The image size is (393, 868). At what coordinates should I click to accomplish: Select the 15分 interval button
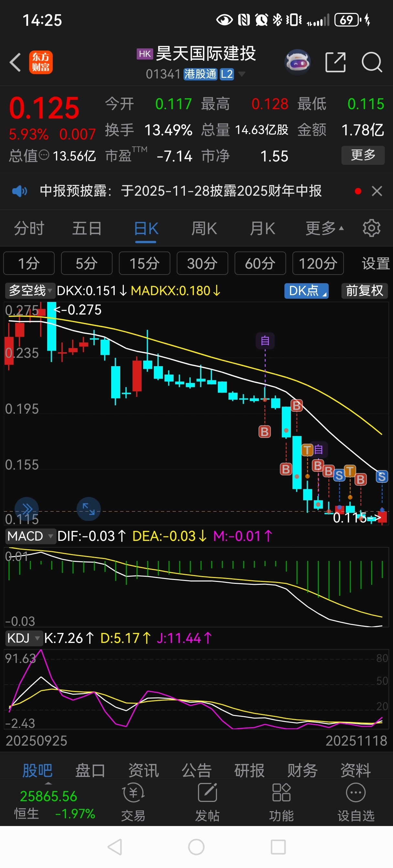point(144,263)
